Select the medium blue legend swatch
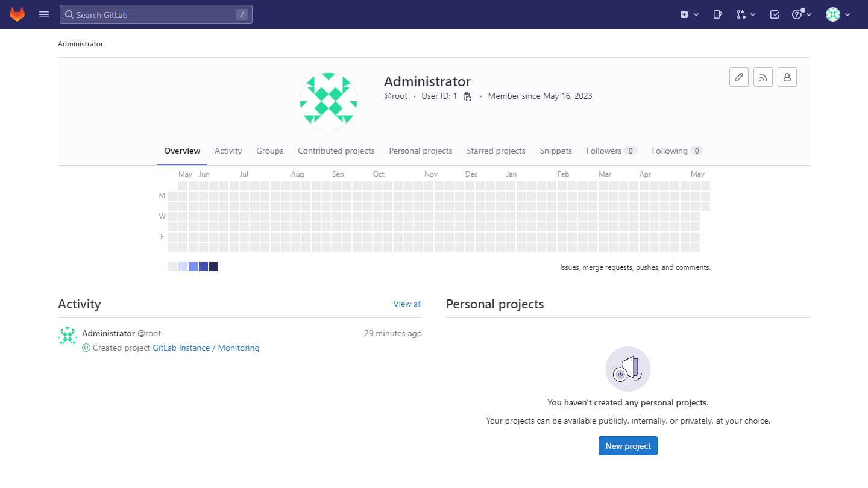868x488 pixels. (x=193, y=266)
